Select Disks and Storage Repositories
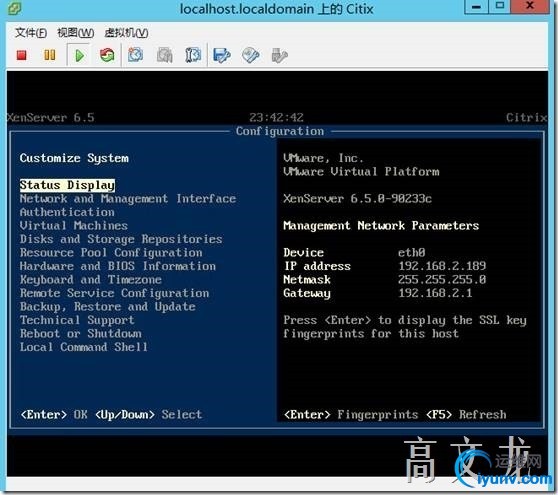Image resolution: width=558 pixels, height=495 pixels. (121, 239)
